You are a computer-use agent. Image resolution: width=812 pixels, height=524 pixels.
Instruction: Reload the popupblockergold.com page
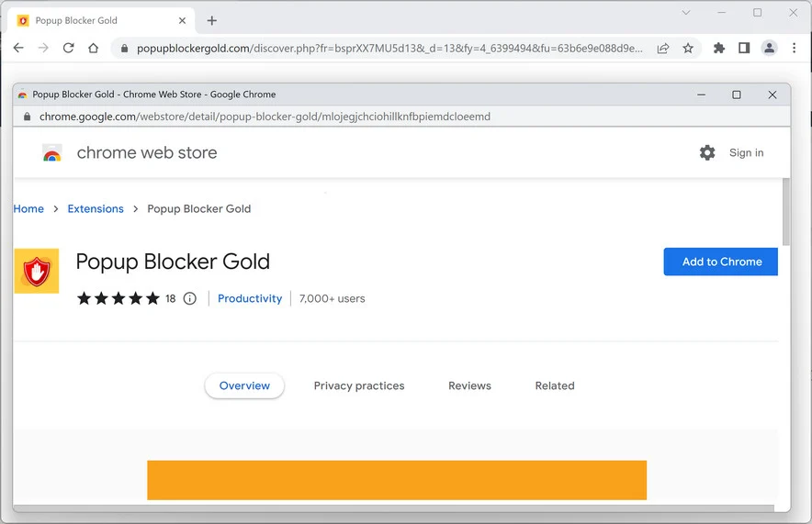tap(68, 48)
